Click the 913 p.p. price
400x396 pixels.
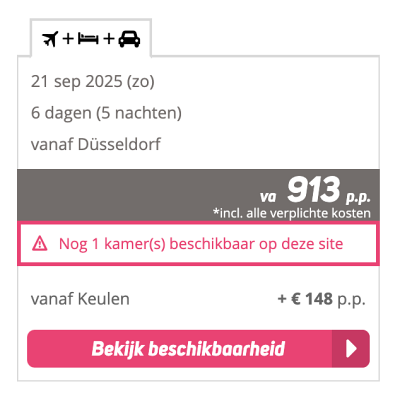(328, 190)
